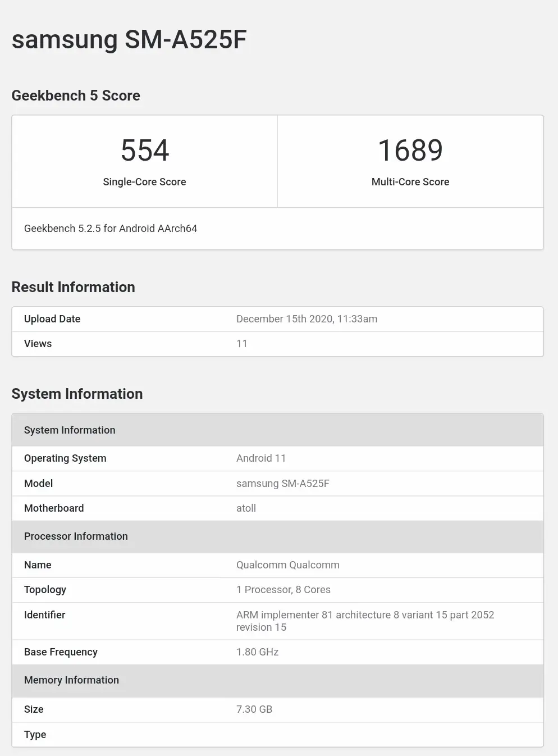Click the 'samsung SM-A525F' page title
558x756 pixels.
(x=129, y=40)
